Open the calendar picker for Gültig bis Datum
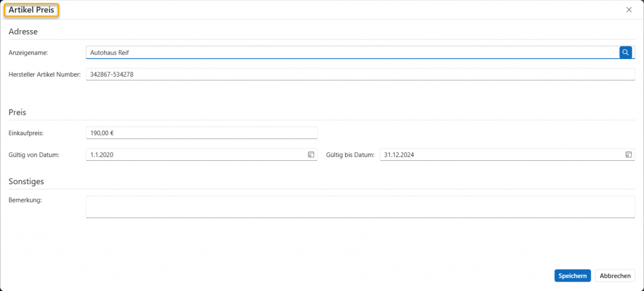 [x=628, y=155]
